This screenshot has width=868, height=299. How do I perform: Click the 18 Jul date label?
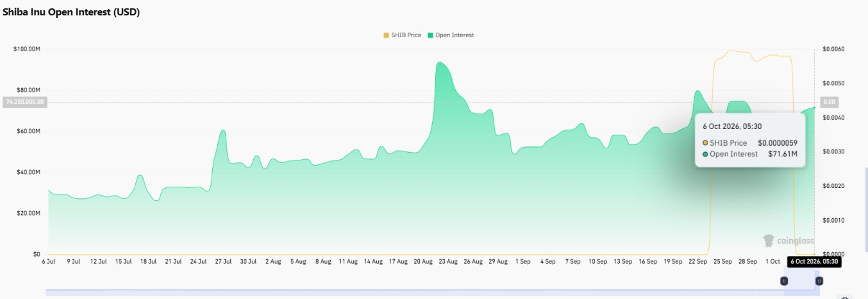click(x=148, y=262)
